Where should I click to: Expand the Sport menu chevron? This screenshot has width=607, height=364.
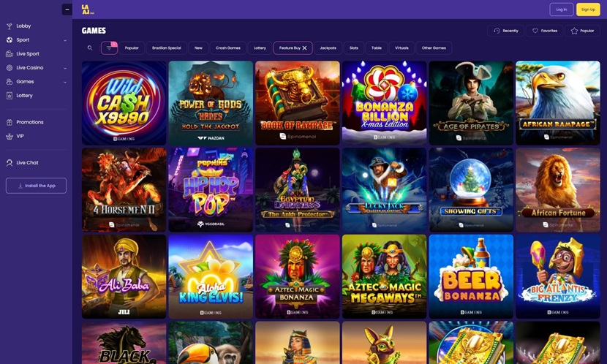pyautogui.click(x=65, y=40)
